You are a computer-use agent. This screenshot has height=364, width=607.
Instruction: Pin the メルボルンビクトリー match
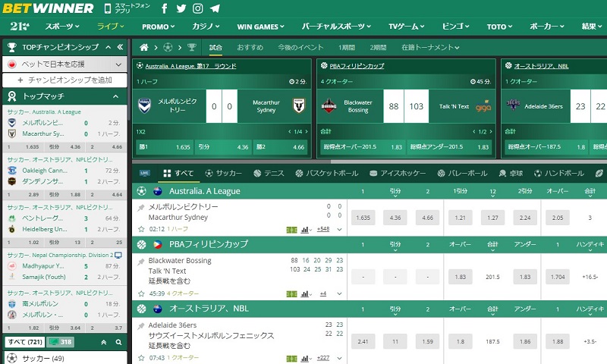(x=141, y=208)
